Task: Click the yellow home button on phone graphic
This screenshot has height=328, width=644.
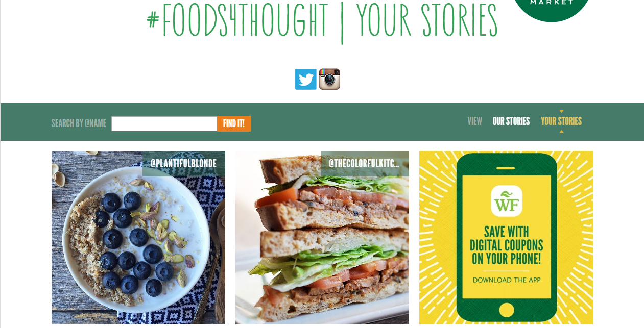Action: pos(506,309)
